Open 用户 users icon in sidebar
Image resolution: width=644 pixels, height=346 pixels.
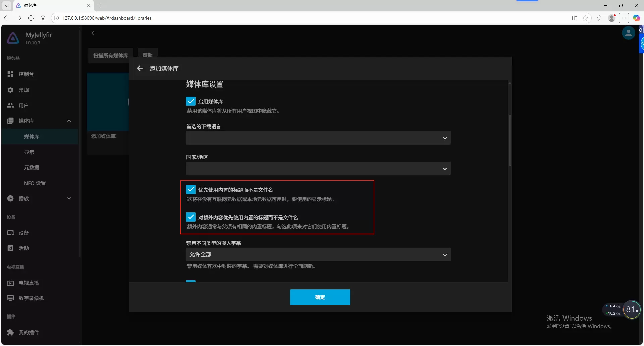pos(11,105)
